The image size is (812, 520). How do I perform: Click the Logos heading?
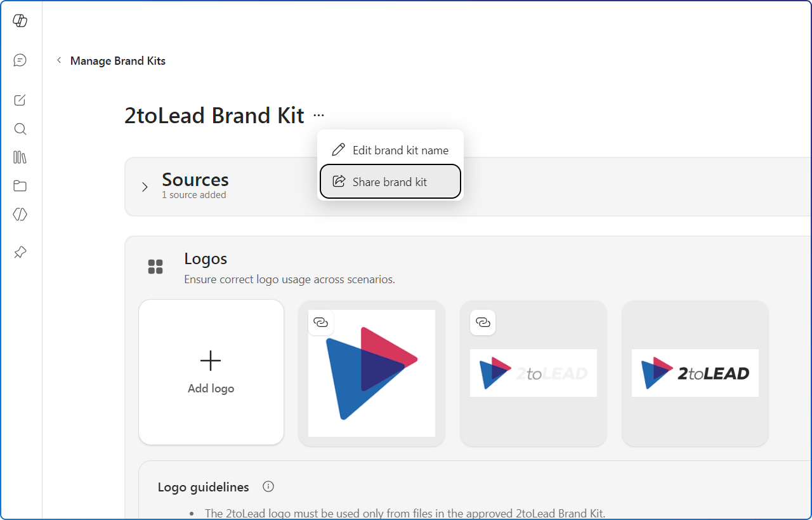[x=206, y=258]
